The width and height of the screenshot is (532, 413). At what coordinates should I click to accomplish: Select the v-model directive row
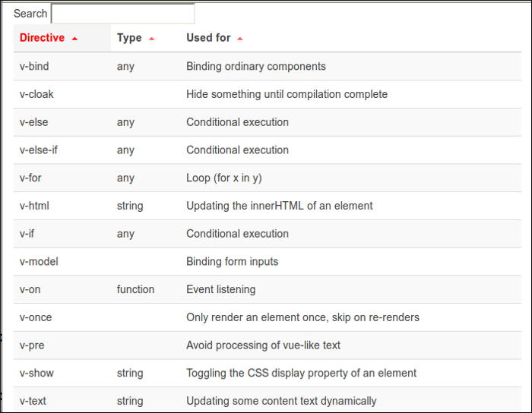[39, 262]
